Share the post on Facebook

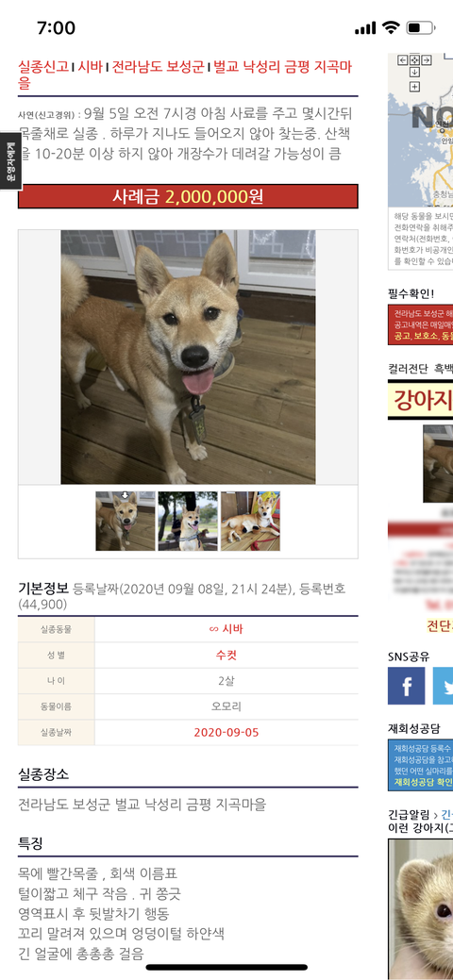pos(406,686)
